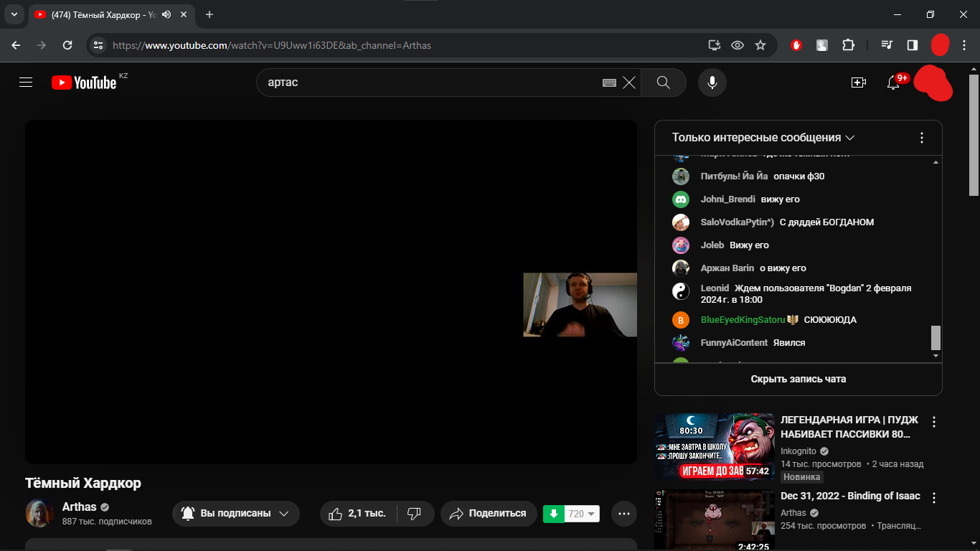Dislike the Тёмный Хардкор video
This screenshot has width=980, height=551.
coord(414,514)
